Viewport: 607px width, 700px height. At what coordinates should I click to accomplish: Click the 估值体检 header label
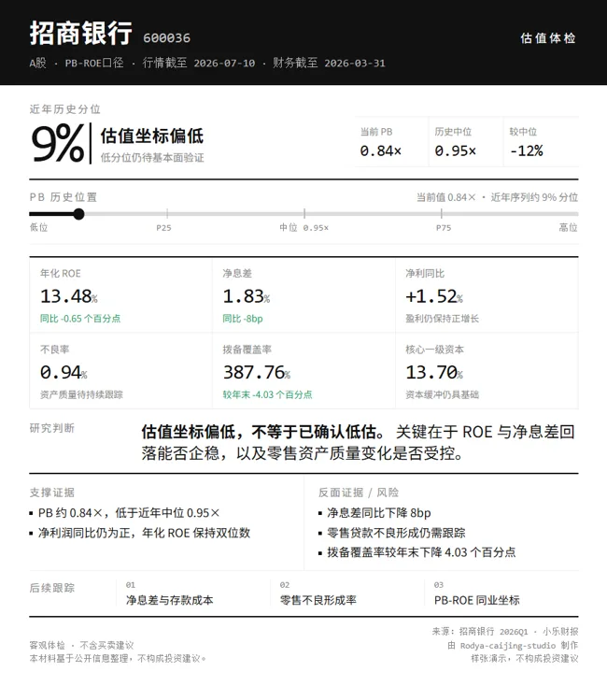pos(548,38)
